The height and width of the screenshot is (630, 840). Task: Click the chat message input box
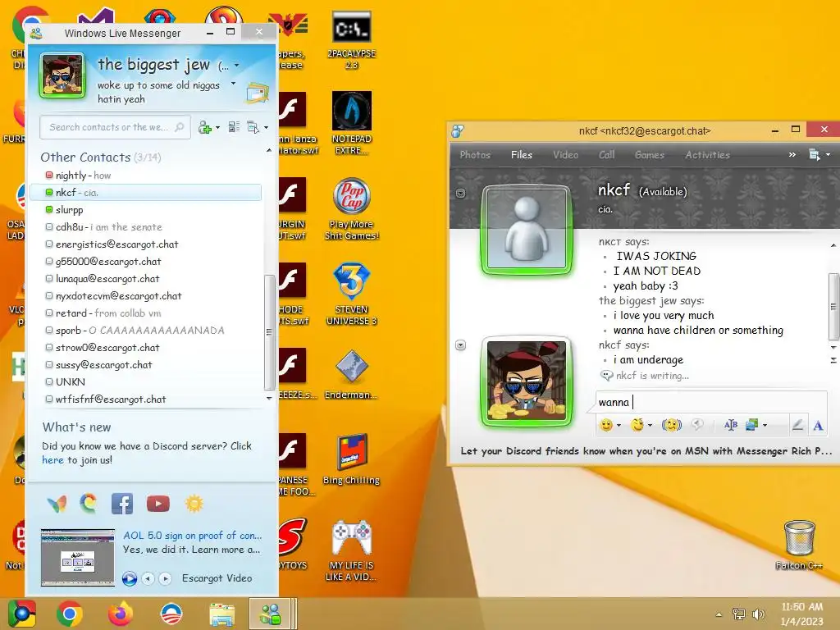point(711,402)
